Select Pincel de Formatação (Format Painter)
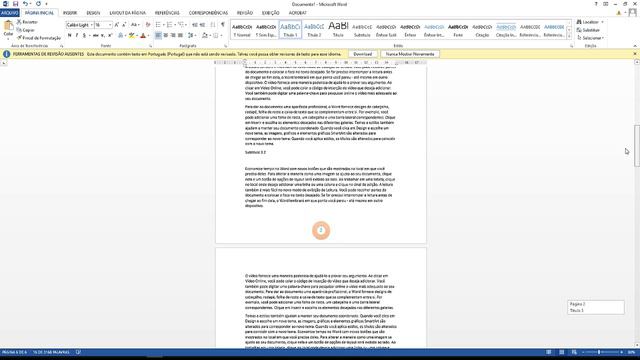Viewport: 640px width, 360px height. coord(39,38)
